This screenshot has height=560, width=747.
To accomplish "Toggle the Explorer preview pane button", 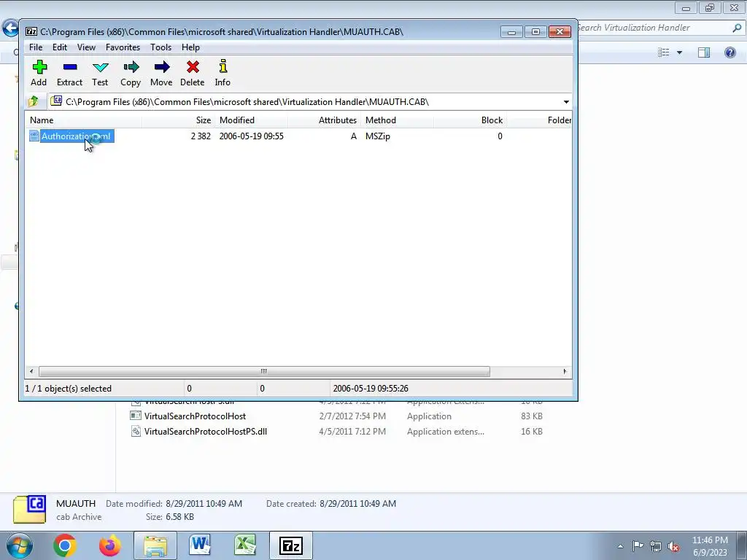I will (x=704, y=52).
